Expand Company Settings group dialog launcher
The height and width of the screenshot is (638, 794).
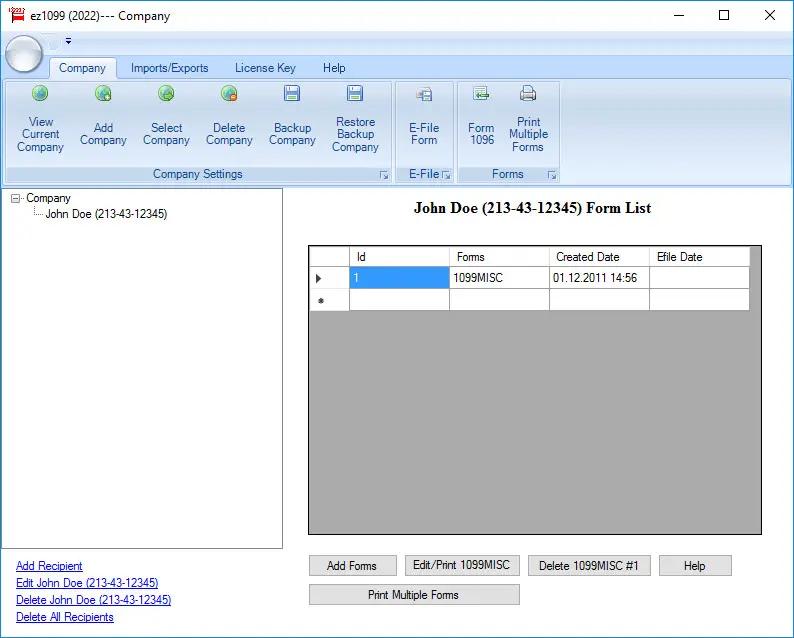click(383, 175)
